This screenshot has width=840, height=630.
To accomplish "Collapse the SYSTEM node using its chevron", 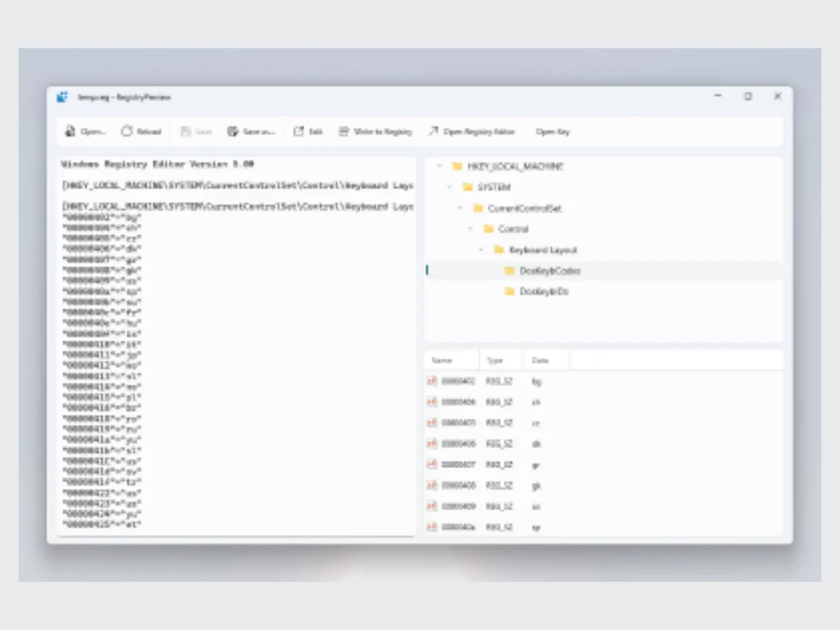I will pyautogui.click(x=450, y=187).
